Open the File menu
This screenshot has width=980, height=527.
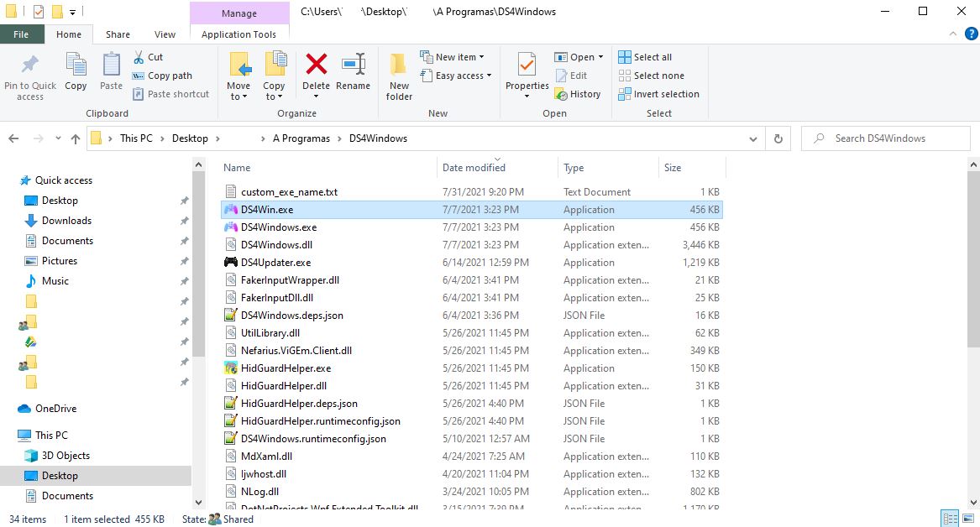point(22,34)
